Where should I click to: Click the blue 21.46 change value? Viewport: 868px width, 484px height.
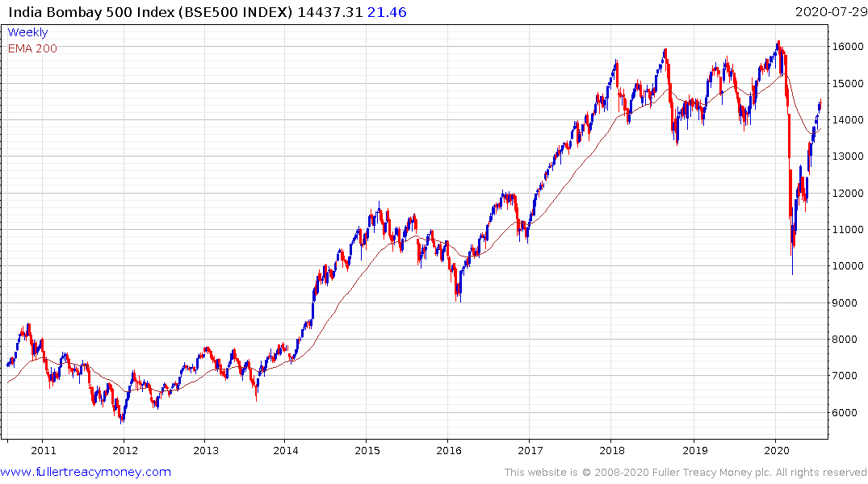coord(387,12)
